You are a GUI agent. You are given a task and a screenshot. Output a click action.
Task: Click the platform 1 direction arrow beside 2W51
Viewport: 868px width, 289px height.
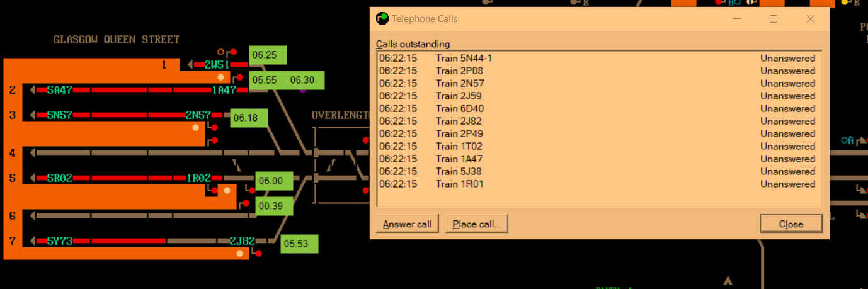[190, 65]
